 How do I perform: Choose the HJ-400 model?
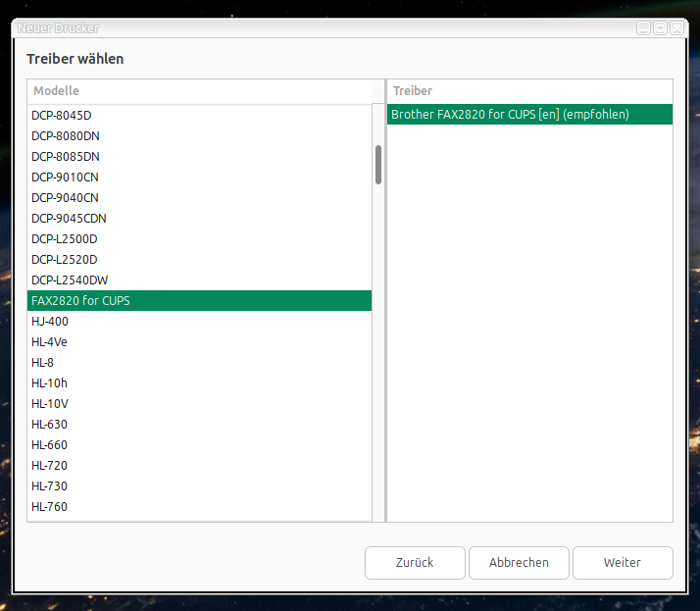[199, 321]
